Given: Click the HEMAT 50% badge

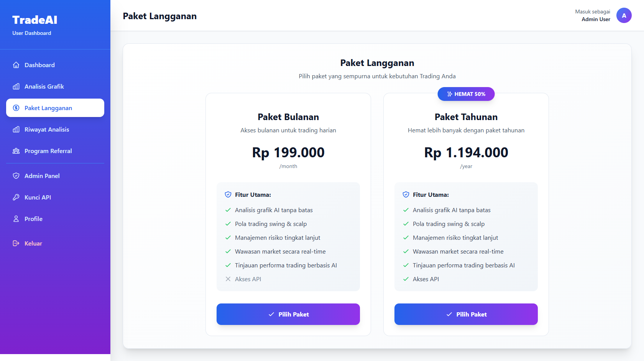Looking at the screenshot, I should click(x=466, y=94).
